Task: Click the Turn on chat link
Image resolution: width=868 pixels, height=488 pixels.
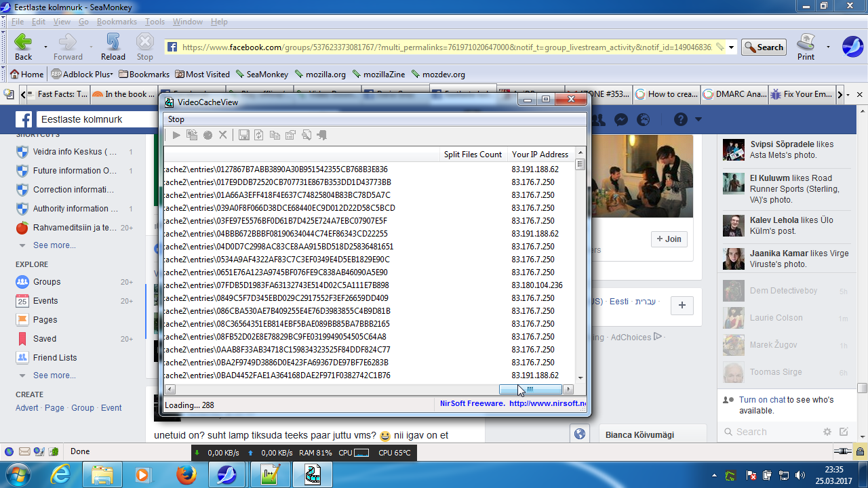Action: 762,400
